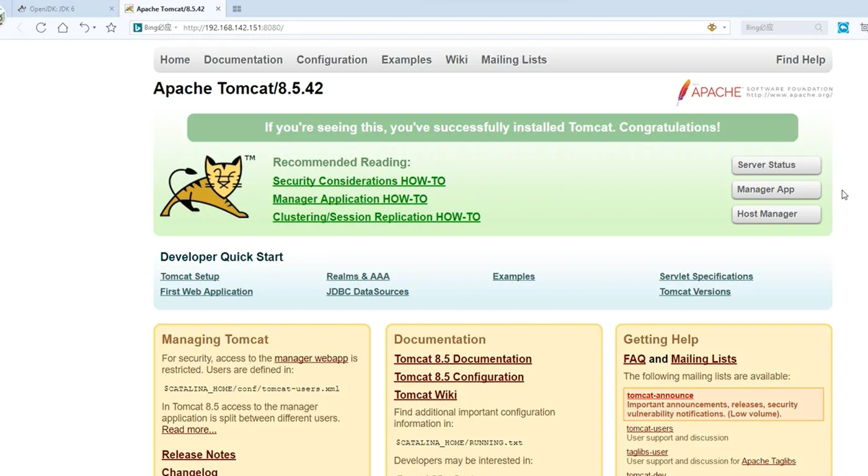Click the blue circular icon right of search
Image resolution: width=868 pixels, height=476 pixels.
click(x=843, y=27)
